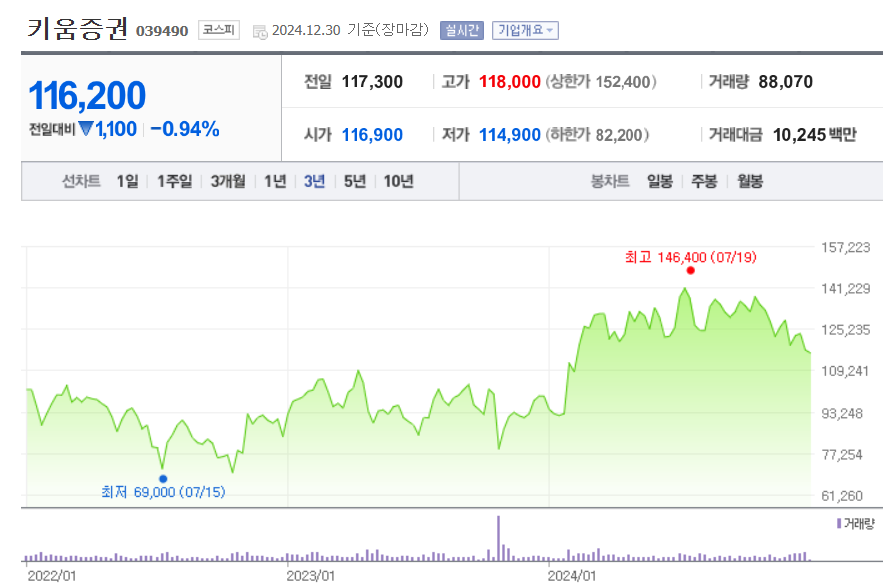Click the current price 116,200
The height and width of the screenshot is (584, 883).
tap(87, 95)
